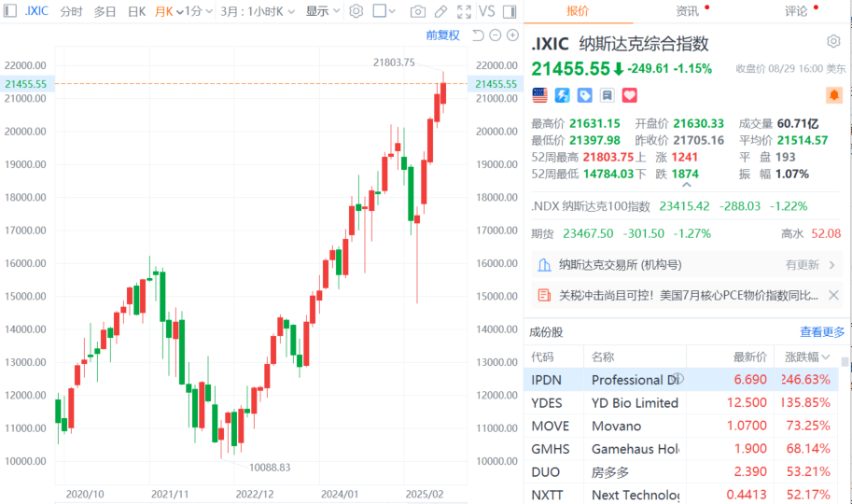This screenshot has width=852, height=504.
Task: Set price alert with orange bell
Action: pyautogui.click(x=834, y=95)
